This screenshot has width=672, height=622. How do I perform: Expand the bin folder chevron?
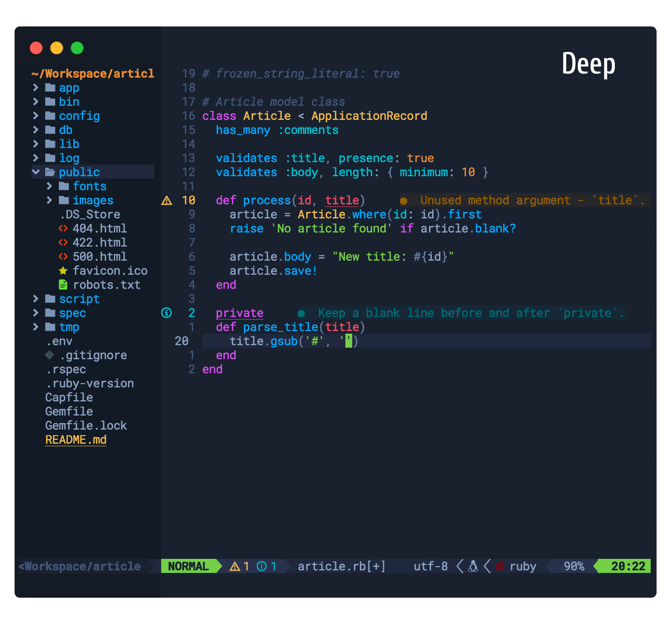[36, 102]
